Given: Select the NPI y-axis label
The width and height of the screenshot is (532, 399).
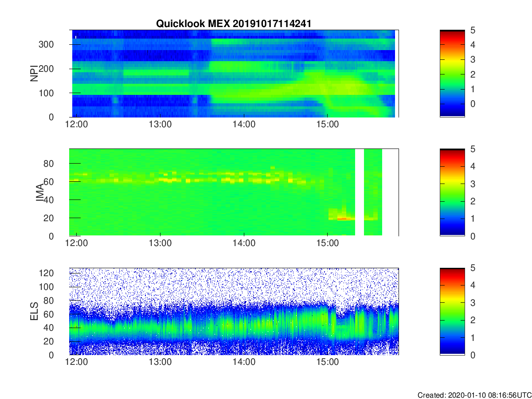Looking at the screenshot, I should 34,74.
